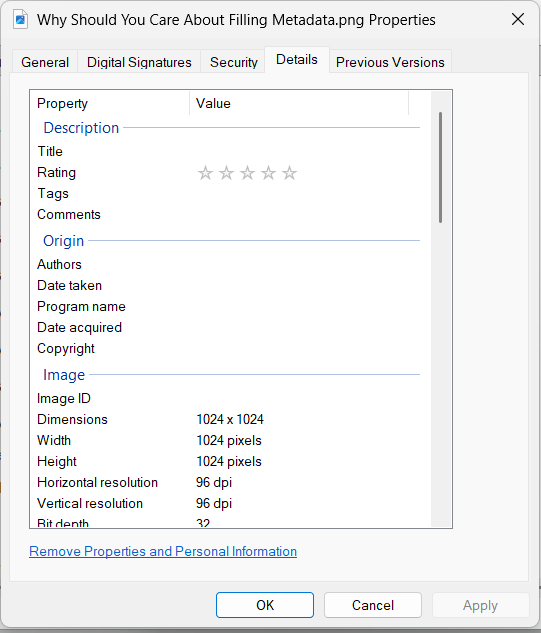
Task: Click the vertical scrollbar thumb in details list
Action: pyautogui.click(x=440, y=167)
